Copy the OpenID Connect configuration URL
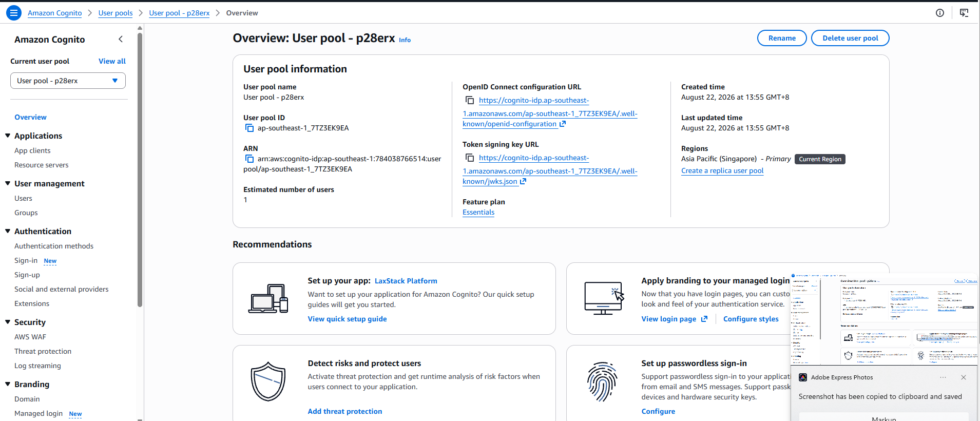Image resolution: width=980 pixels, height=421 pixels. pyautogui.click(x=470, y=100)
